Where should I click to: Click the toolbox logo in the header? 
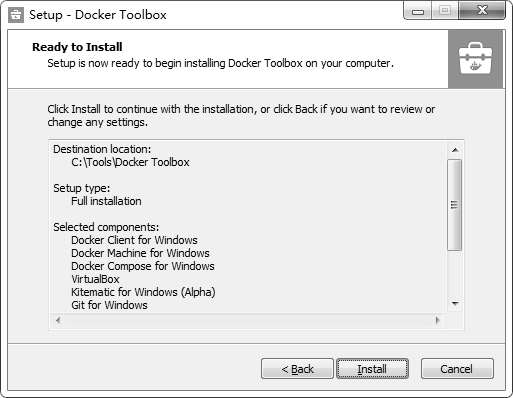[475, 59]
